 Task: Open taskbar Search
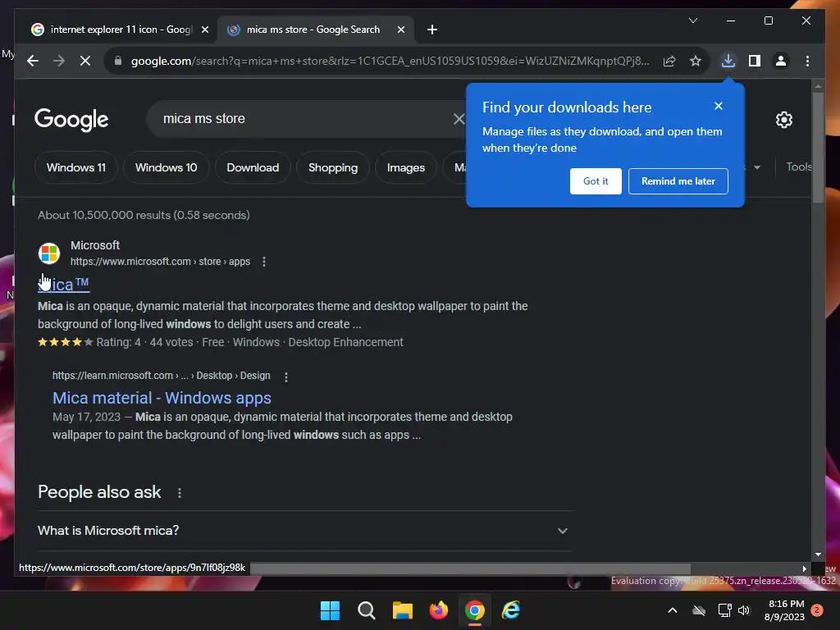click(x=367, y=610)
